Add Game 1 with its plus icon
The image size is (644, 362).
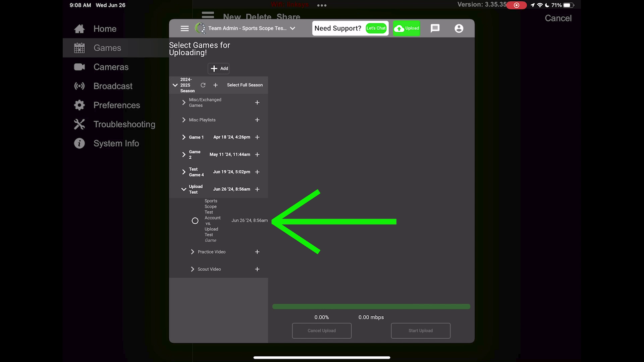[257, 137]
